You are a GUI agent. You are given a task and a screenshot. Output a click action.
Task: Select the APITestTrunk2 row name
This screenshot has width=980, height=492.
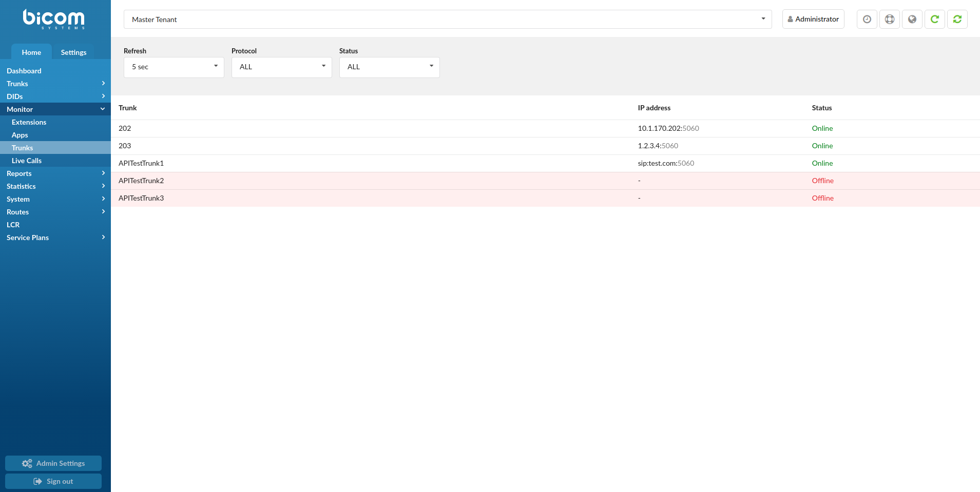(141, 181)
